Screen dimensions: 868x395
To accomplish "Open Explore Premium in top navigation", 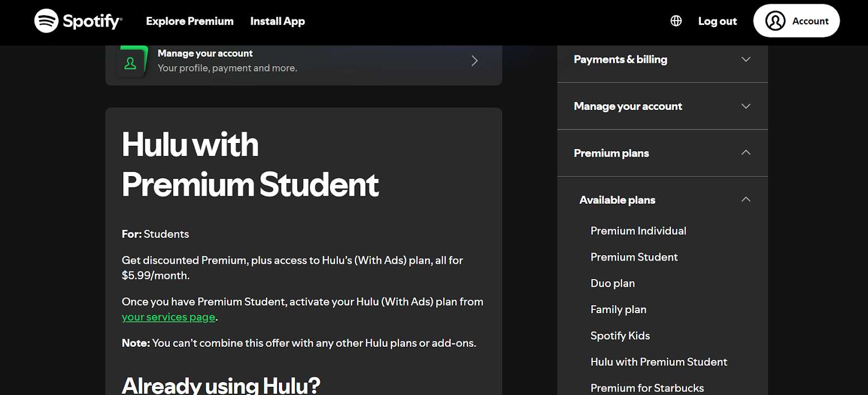I will click(189, 21).
